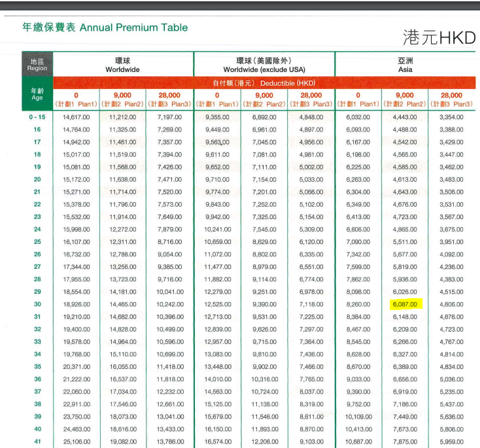Click the value 25,106.00
The height and width of the screenshot is (448, 480).
(x=77, y=442)
